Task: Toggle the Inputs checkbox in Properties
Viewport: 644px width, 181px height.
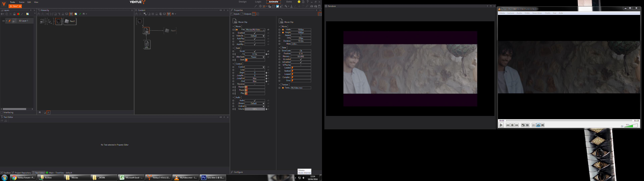Action: (232, 14)
